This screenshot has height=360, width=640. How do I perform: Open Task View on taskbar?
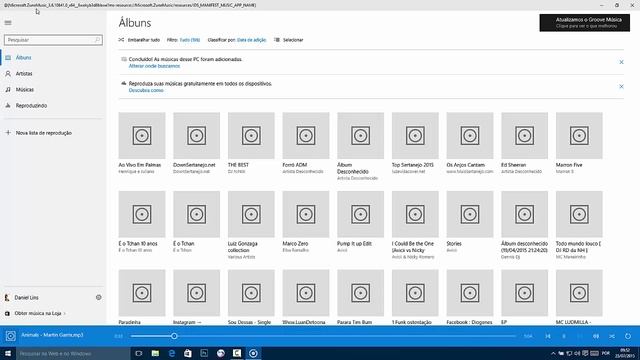138,353
